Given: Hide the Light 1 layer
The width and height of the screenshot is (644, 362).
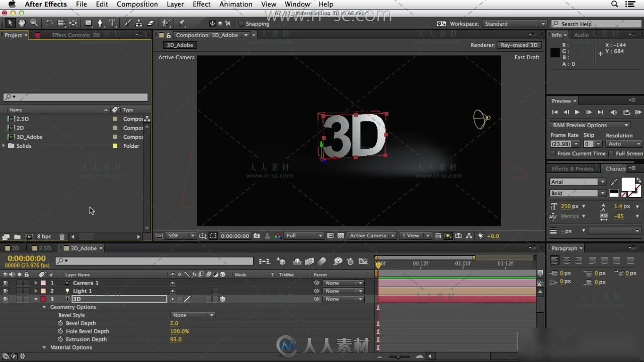Looking at the screenshot, I should click(6, 291).
